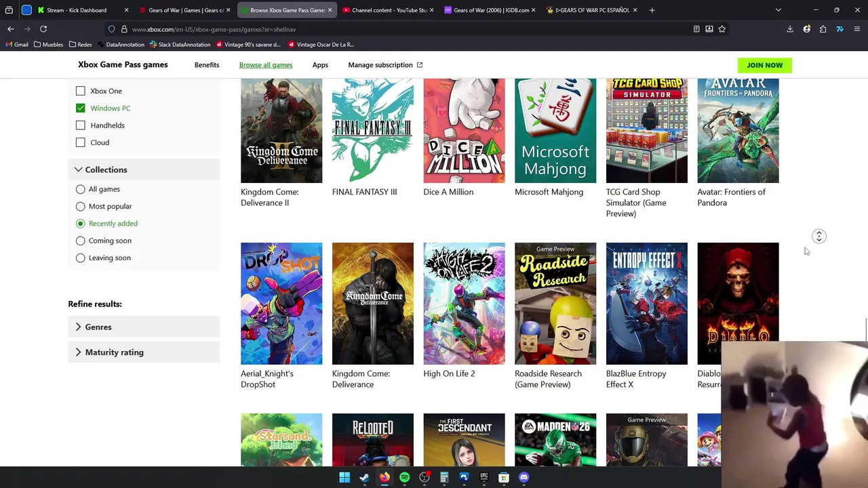
Task: Open the Kingdom Come: Deliverance II cover
Action: point(281,130)
